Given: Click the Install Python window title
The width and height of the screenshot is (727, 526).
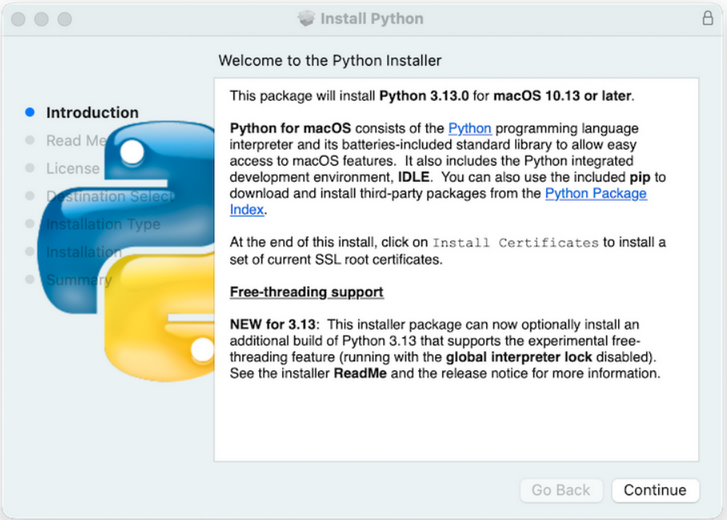Looking at the screenshot, I should 371,19.
